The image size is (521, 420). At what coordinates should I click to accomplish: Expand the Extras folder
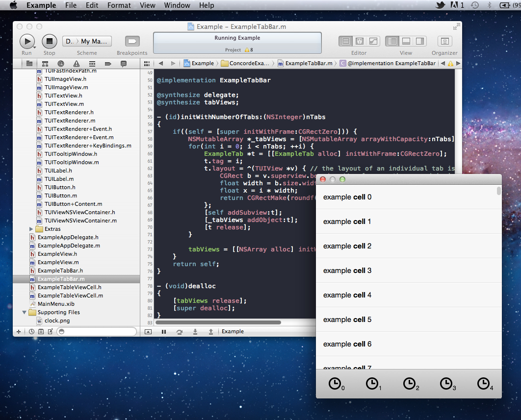[x=31, y=229]
